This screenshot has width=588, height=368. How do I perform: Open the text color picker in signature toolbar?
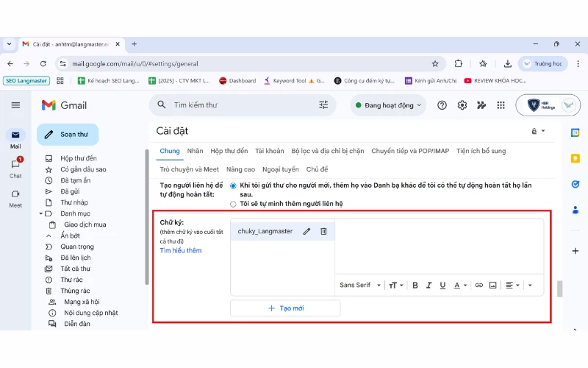460,285
